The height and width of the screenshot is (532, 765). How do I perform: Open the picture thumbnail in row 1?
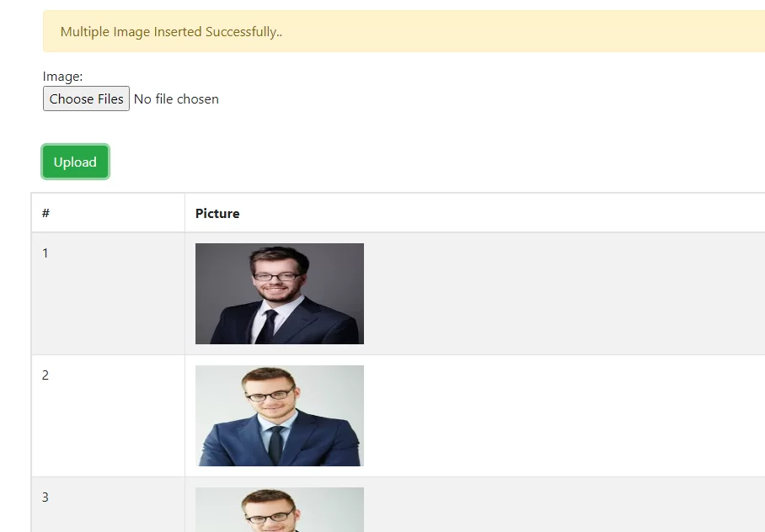tap(280, 294)
